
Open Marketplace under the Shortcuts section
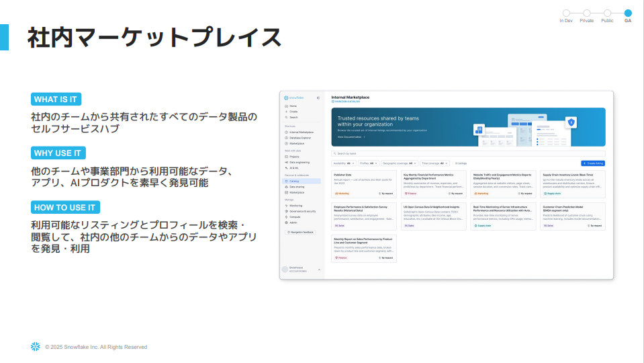295,143
